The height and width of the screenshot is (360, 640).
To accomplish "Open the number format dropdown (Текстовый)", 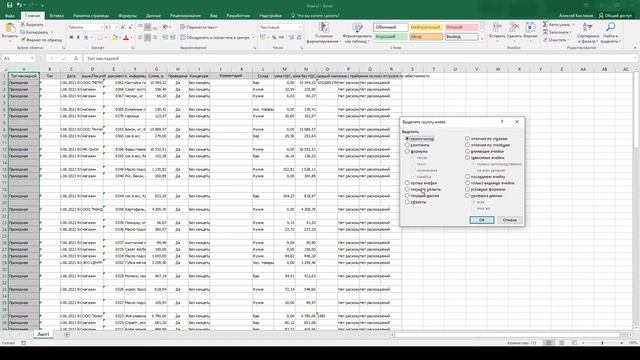I will [x=300, y=27].
